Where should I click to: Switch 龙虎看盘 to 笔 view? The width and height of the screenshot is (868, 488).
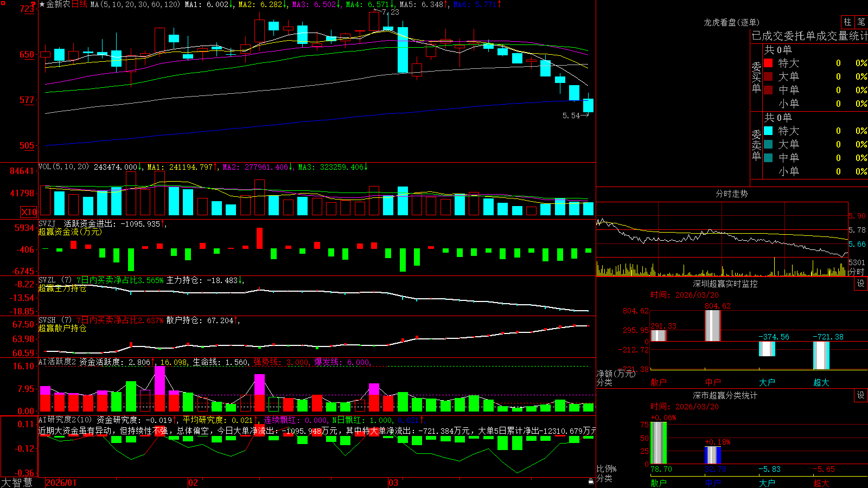tap(861, 22)
